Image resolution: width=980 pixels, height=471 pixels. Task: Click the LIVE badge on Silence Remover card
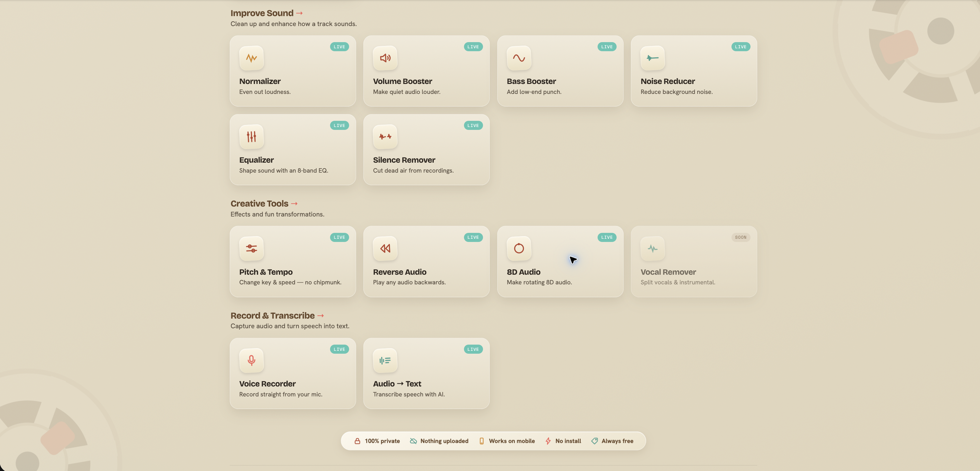point(473,125)
